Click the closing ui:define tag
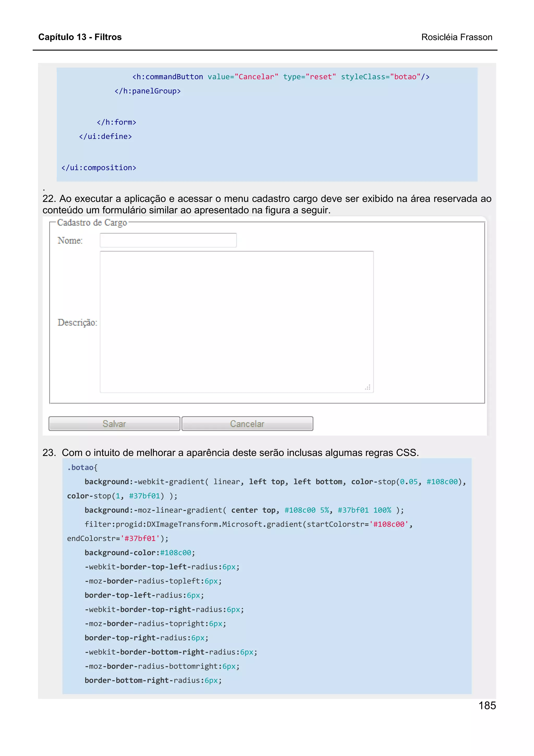 pyautogui.click(x=105, y=136)
